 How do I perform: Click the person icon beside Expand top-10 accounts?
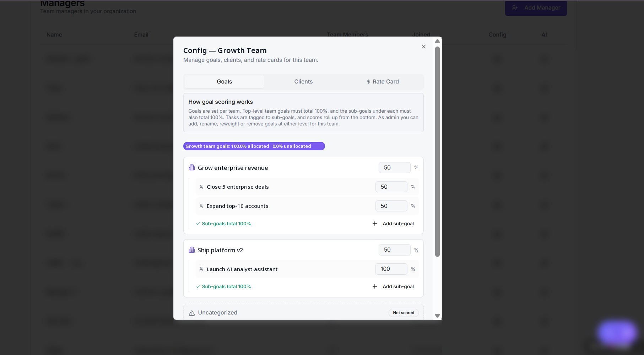pos(201,206)
